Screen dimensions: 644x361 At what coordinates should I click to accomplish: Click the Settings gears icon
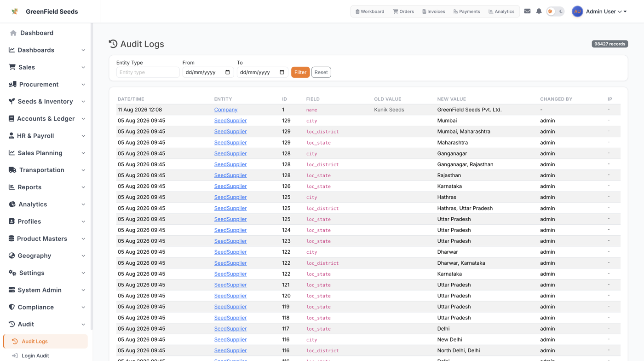point(12,273)
